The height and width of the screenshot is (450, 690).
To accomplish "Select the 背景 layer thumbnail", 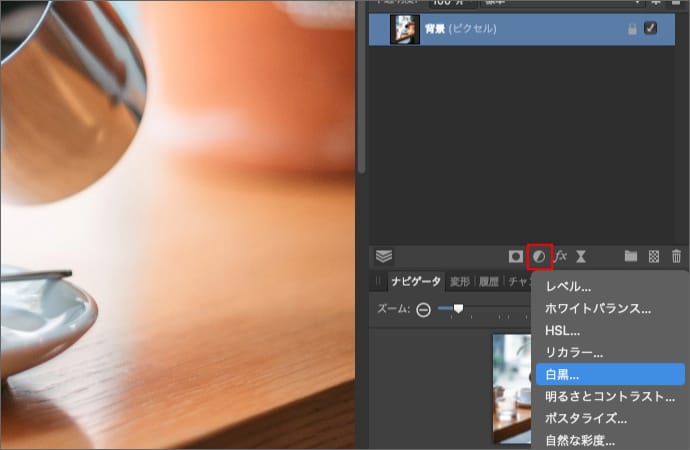I will point(404,29).
